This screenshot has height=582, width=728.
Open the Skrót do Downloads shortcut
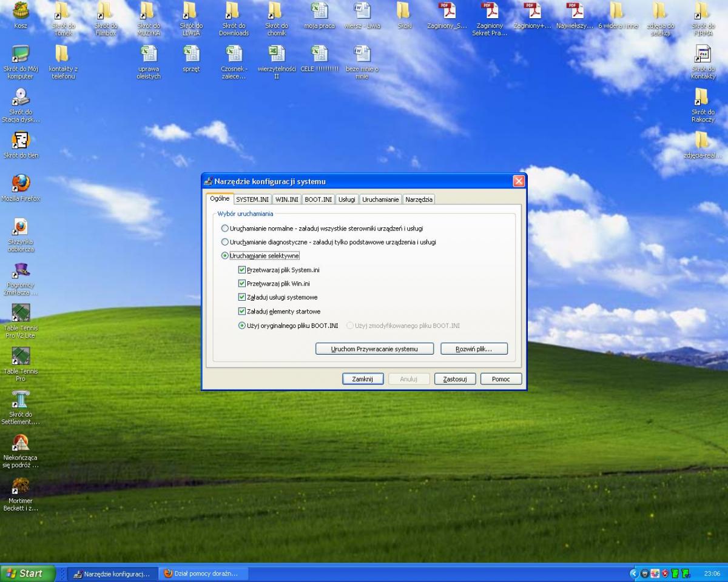234,18
